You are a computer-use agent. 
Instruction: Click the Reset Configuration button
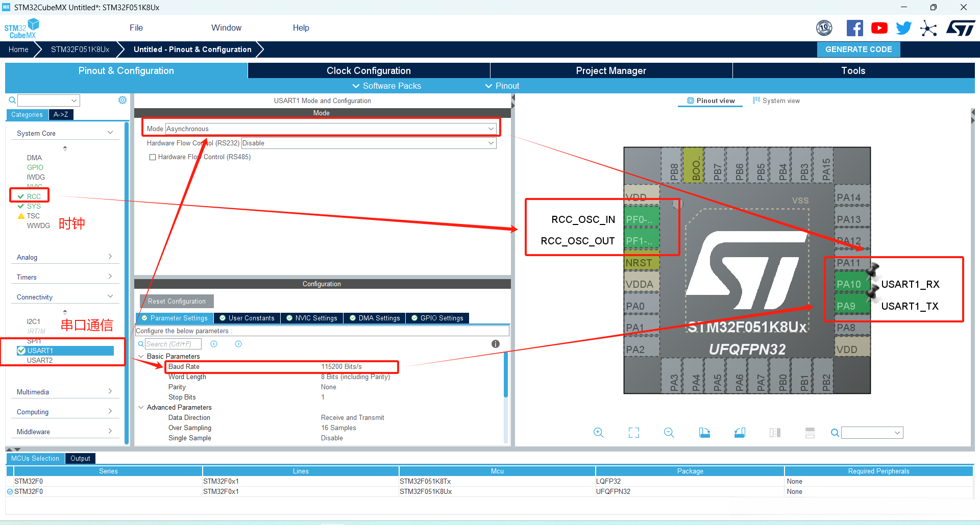pyautogui.click(x=177, y=301)
